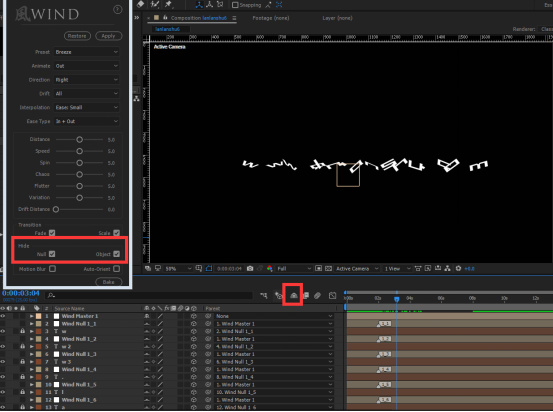553x412 pixels.
Task: Toggle the Fade transition checkbox
Action: coord(52,233)
